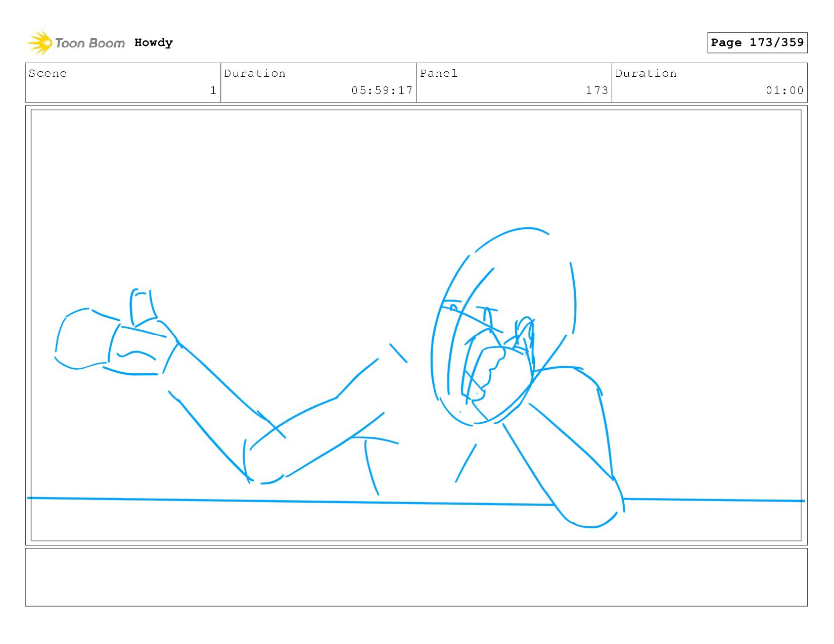Click the empty notes box below panel

(416, 577)
